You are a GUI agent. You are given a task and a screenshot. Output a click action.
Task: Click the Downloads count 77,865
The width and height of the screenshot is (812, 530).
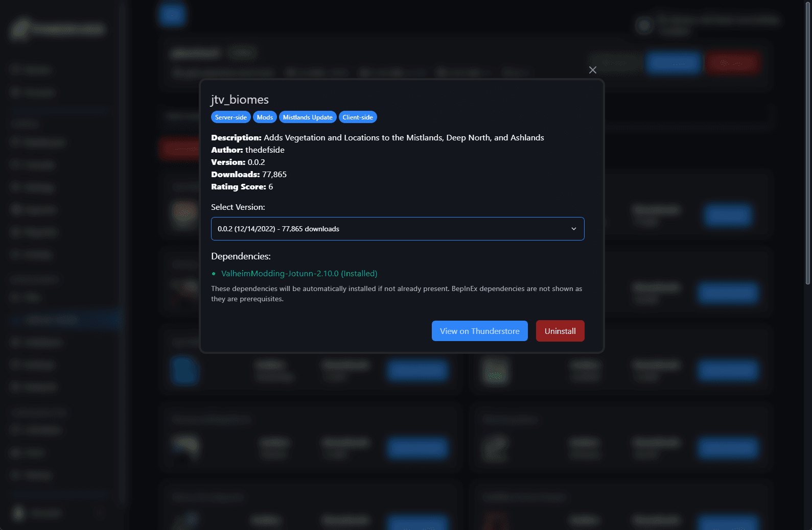click(274, 174)
